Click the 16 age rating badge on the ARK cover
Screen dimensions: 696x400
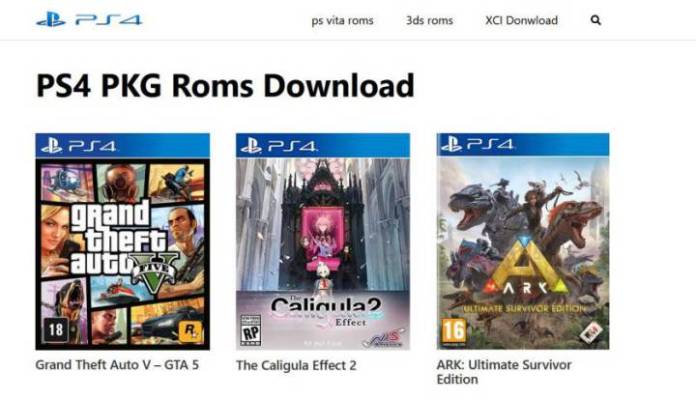point(454,330)
